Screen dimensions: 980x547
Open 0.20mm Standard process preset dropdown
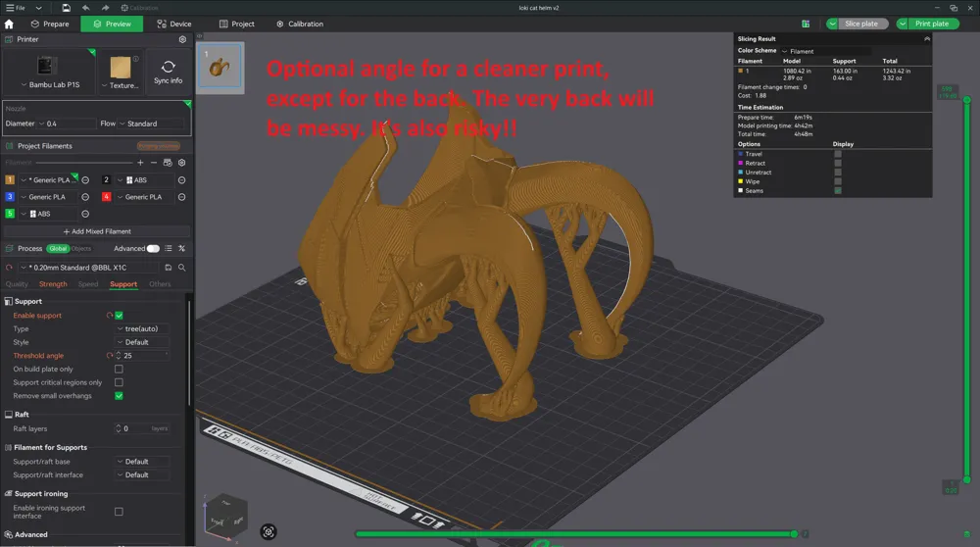pos(87,268)
